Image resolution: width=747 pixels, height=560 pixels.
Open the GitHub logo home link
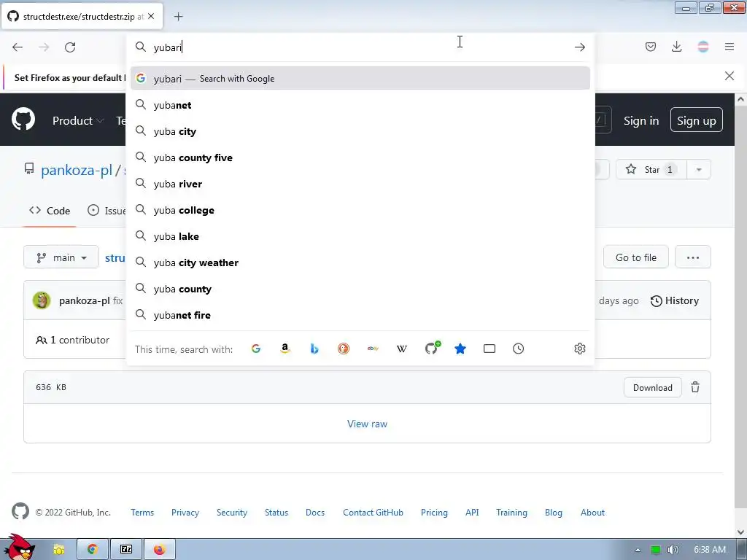click(x=23, y=119)
